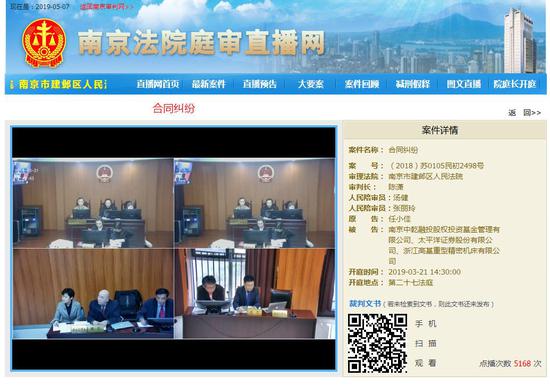
Task: Click the 南京法院庭审直播网 site title banner
Action: point(201,43)
